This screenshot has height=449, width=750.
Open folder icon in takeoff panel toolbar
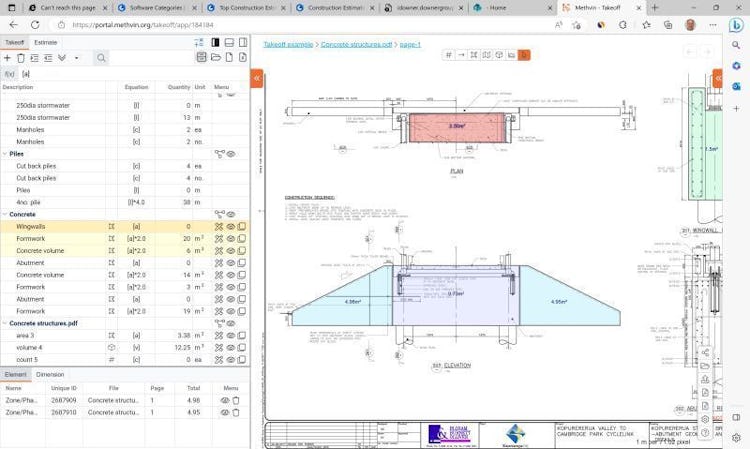[216, 57]
